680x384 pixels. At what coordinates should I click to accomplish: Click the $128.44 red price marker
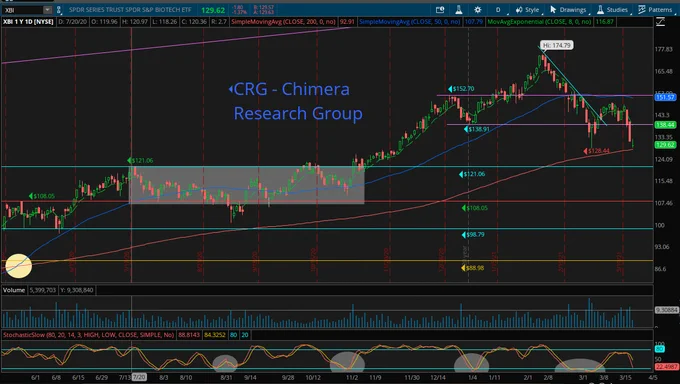597,151
